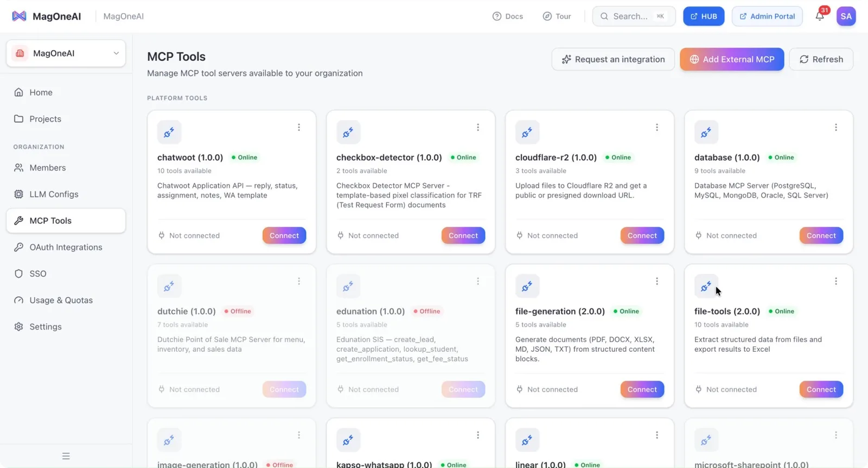Image resolution: width=868 pixels, height=468 pixels.
Task: Click the SA user avatar
Action: (846, 16)
